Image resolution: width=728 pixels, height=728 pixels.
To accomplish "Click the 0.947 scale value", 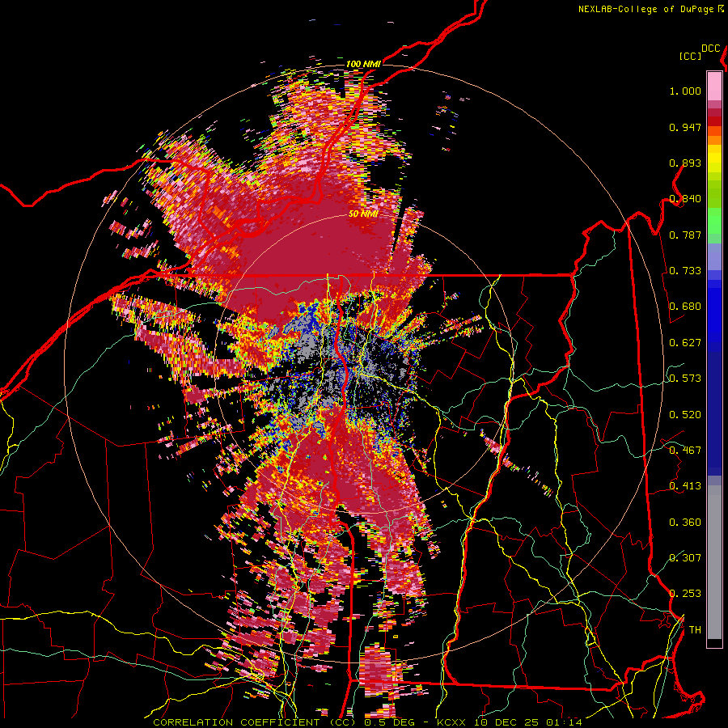I will point(685,127).
